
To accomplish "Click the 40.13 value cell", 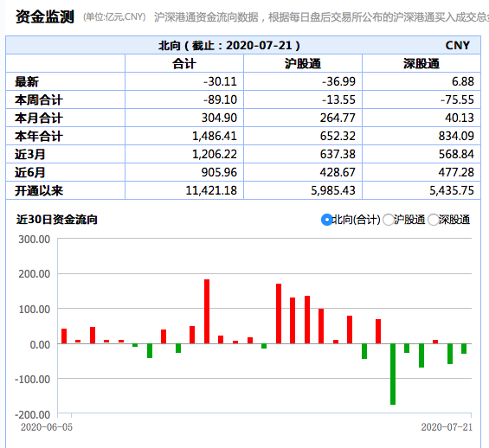I will [x=421, y=118].
